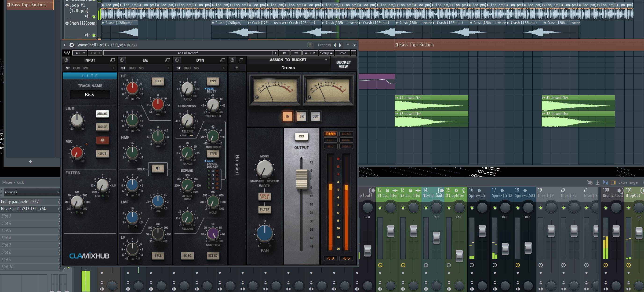Expand the EQ module with its pop-out icon

coord(167,60)
